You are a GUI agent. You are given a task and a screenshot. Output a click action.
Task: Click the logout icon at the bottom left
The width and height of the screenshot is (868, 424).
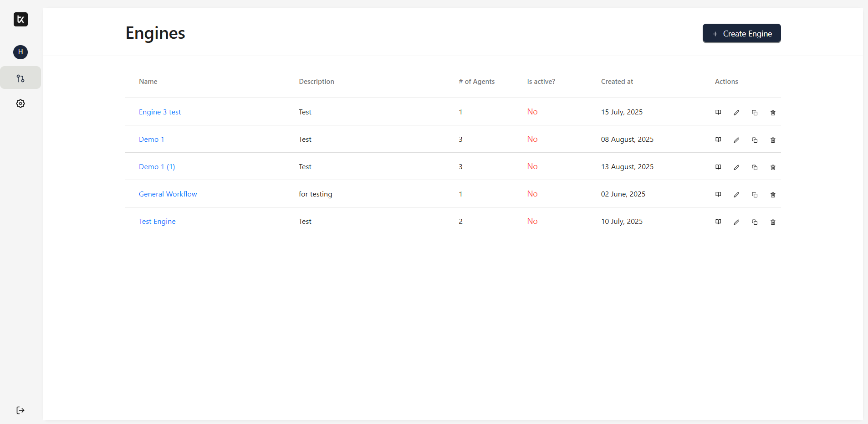pyautogui.click(x=20, y=410)
